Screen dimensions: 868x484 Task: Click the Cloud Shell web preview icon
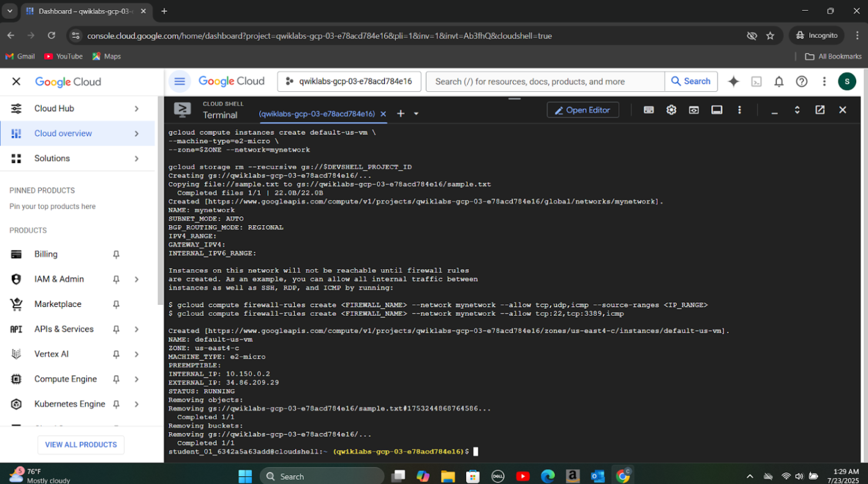coord(694,110)
